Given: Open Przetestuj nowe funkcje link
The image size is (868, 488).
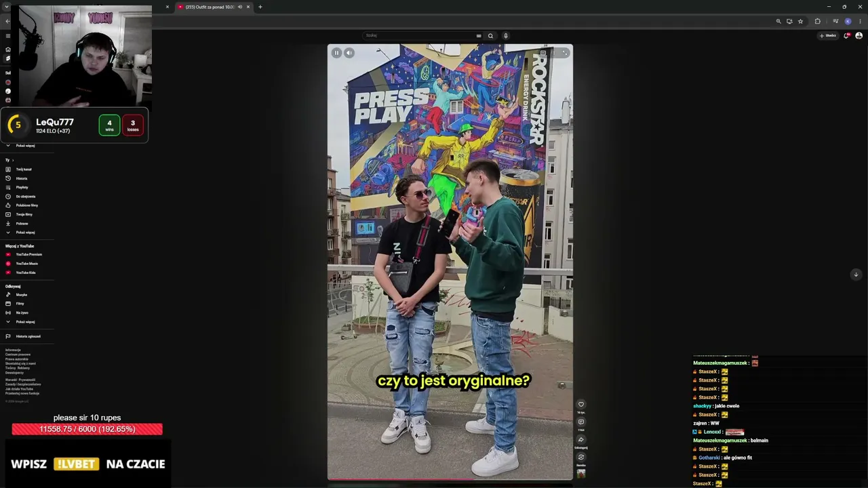Looking at the screenshot, I should [22, 394].
